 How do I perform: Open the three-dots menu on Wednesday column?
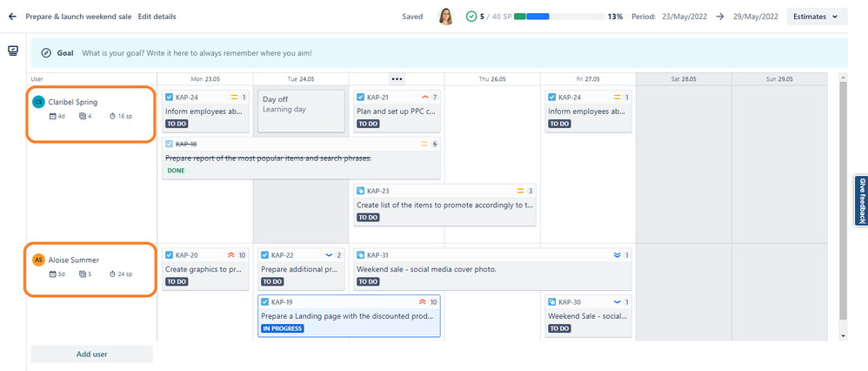pyautogui.click(x=397, y=78)
